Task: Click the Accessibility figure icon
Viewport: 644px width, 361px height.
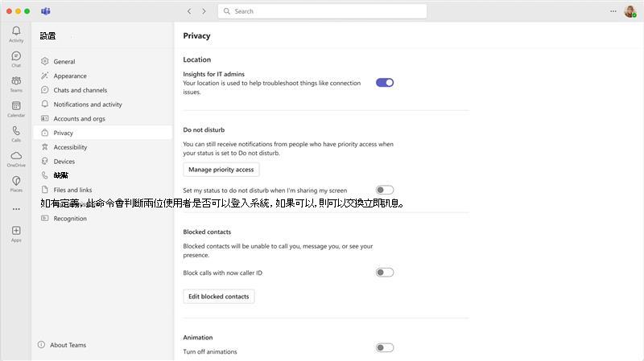Action: (x=45, y=147)
